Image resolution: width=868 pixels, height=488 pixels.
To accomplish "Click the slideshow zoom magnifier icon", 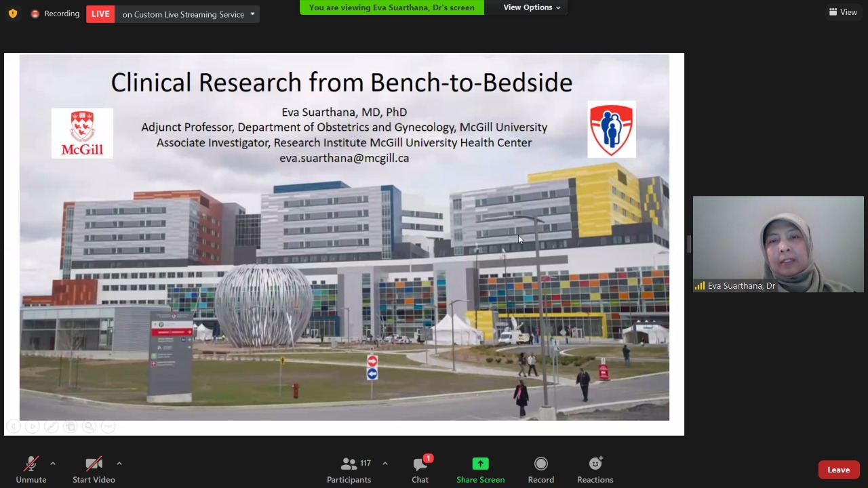I will pos(89,426).
